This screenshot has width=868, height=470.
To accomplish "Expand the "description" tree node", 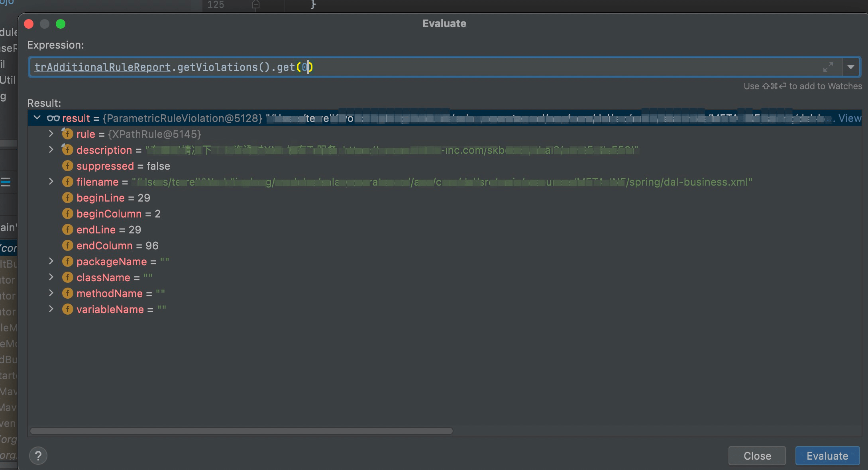I will click(x=51, y=150).
